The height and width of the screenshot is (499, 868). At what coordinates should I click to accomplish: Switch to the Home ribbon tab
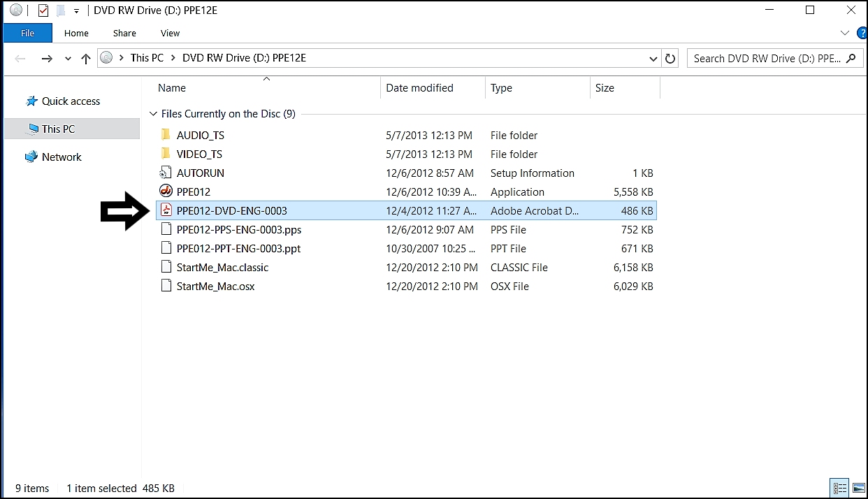click(x=76, y=33)
